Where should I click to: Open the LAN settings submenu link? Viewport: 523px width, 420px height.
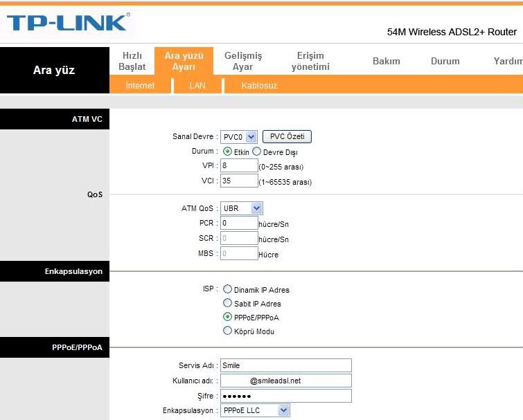click(197, 86)
